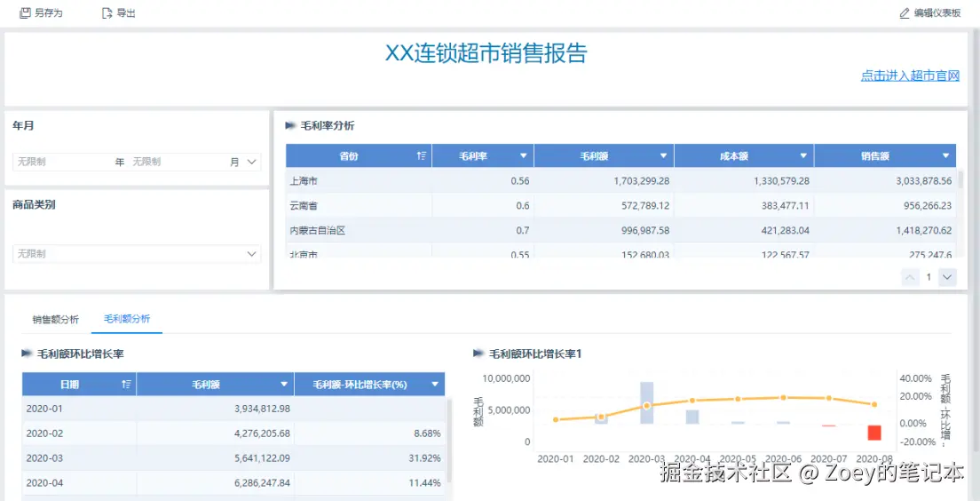Select the 毛利额分析 tab
The height and width of the screenshot is (501, 980).
(x=127, y=319)
